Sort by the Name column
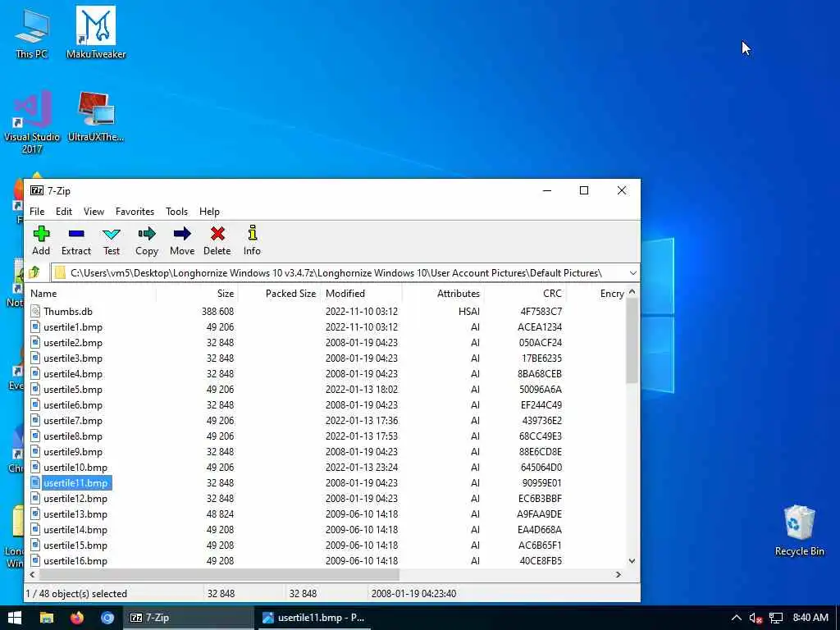This screenshot has width=840, height=630. [91, 294]
